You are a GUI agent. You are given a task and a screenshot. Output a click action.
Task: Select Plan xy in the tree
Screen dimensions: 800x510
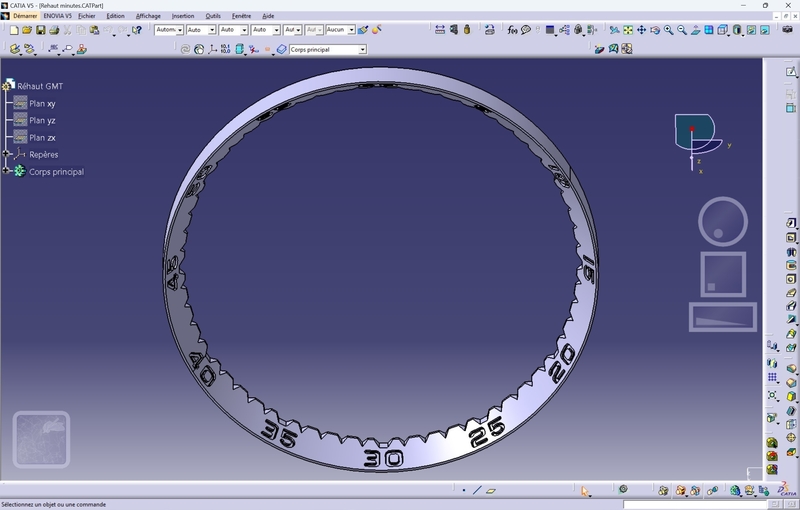42,103
